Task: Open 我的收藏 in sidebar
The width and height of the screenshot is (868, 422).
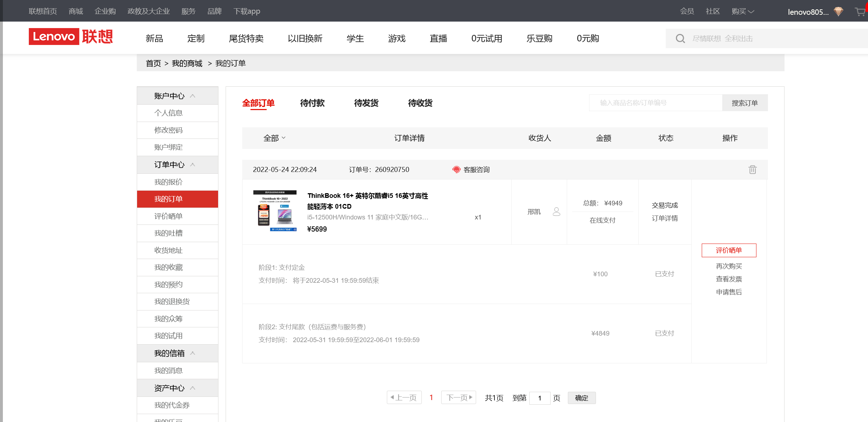Action: [x=177, y=267]
